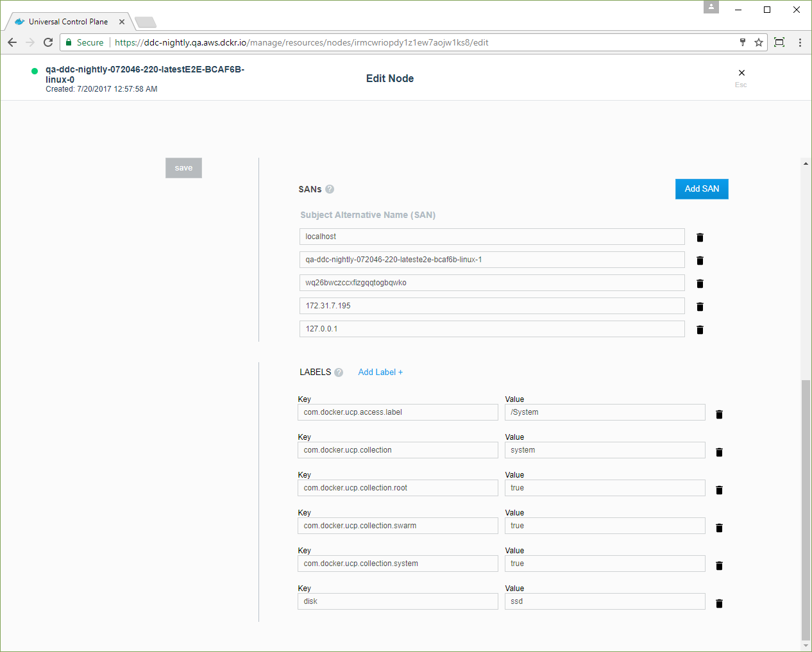Click the wq26bwczccxfizgqqtogbqwko SAN field
The image size is (812, 652).
click(491, 283)
